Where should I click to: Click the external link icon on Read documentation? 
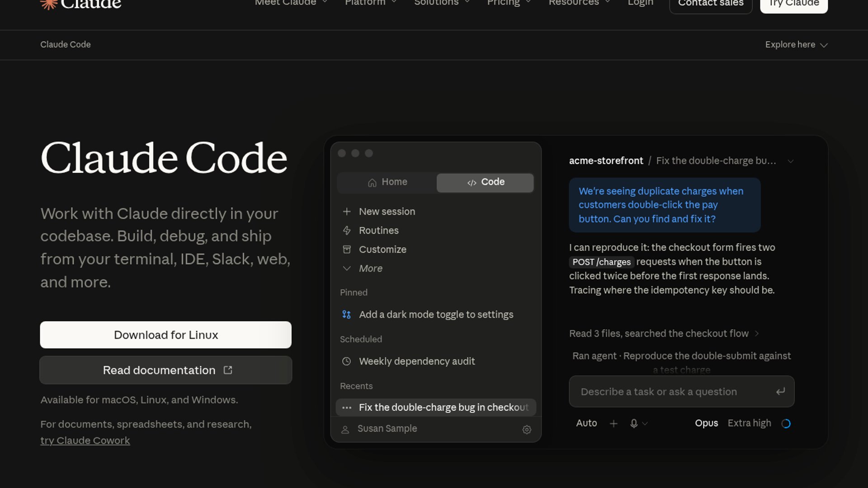pos(228,370)
